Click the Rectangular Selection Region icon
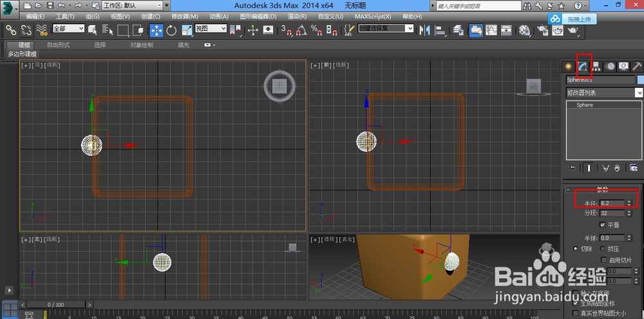 123,30
